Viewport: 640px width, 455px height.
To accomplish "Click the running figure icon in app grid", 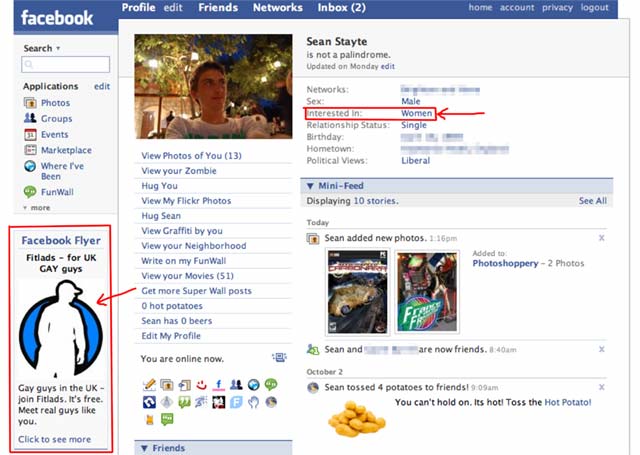I will [x=201, y=402].
